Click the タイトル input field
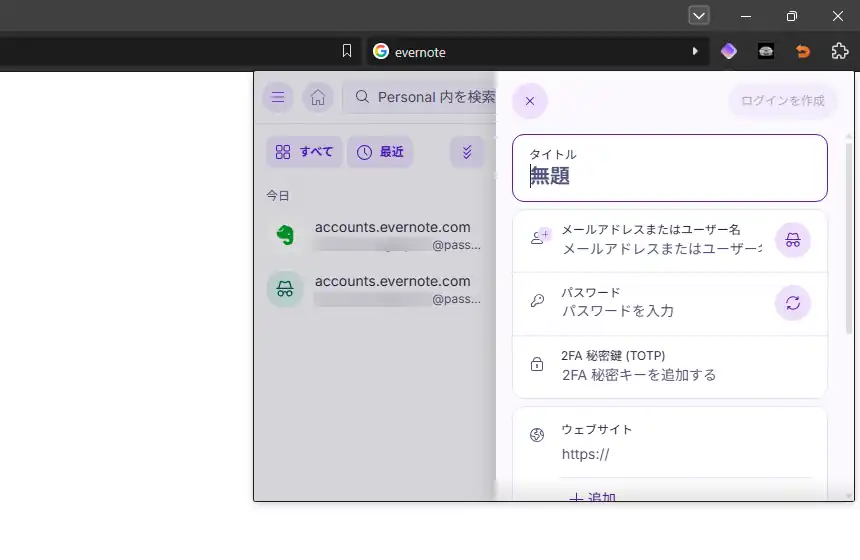This screenshot has width=860, height=560. pyautogui.click(x=669, y=177)
